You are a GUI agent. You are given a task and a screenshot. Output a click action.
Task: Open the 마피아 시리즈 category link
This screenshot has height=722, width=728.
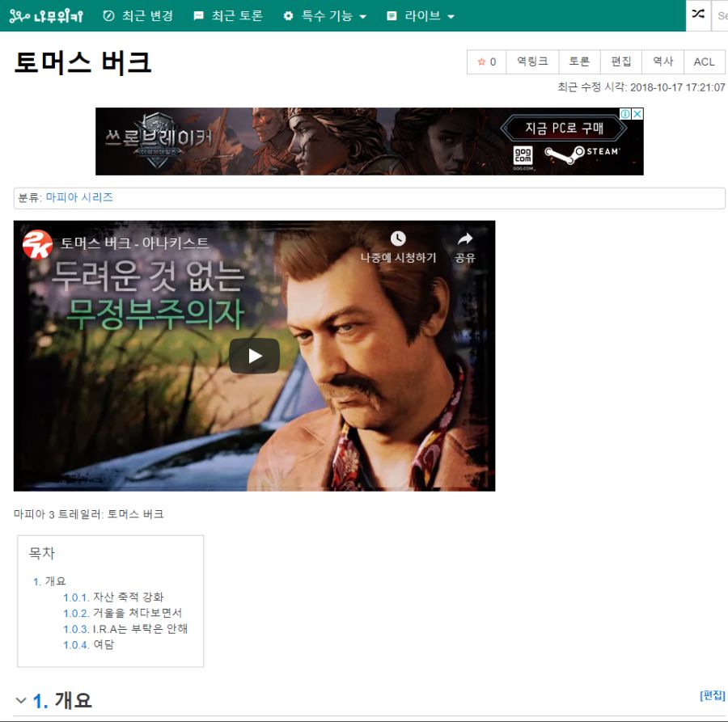[x=79, y=197]
